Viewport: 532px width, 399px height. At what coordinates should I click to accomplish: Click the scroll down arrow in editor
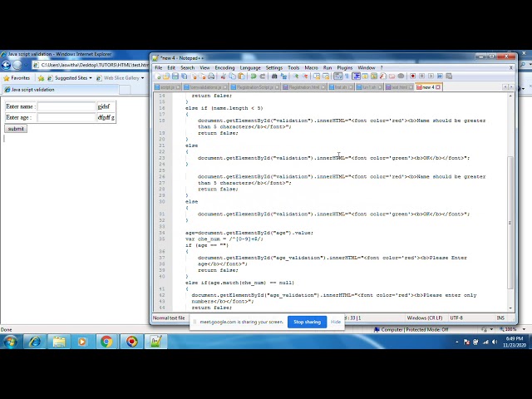(510, 308)
